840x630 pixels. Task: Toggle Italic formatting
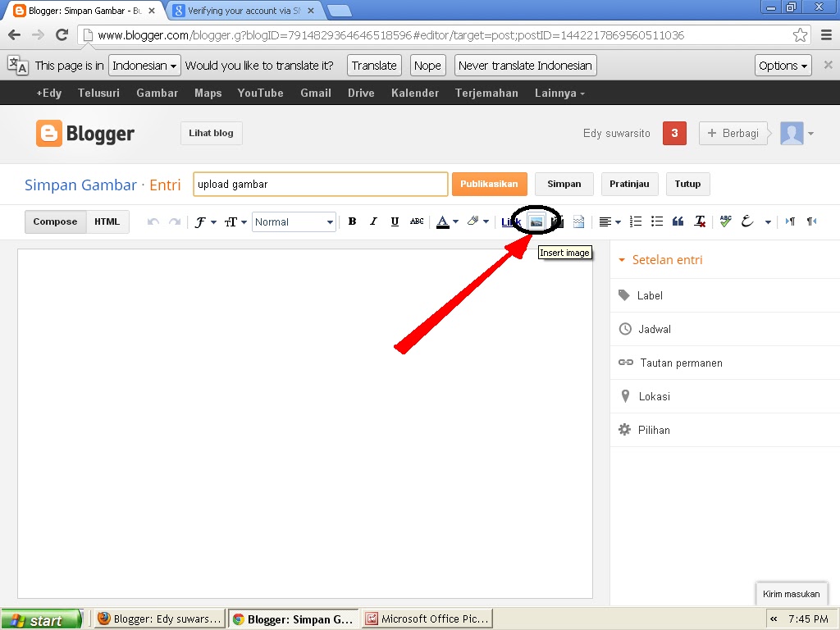373,221
